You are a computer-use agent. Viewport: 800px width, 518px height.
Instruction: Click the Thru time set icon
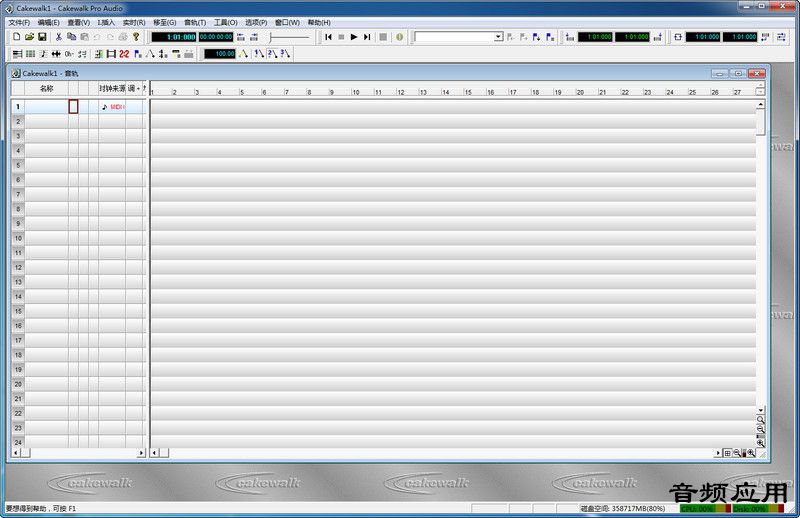(x=658, y=37)
